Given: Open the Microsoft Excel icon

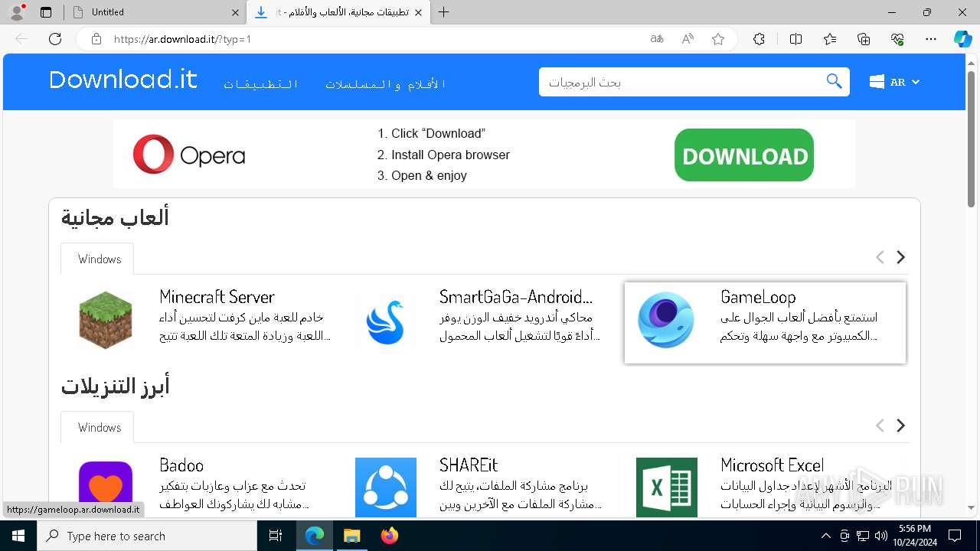Looking at the screenshot, I should (667, 487).
